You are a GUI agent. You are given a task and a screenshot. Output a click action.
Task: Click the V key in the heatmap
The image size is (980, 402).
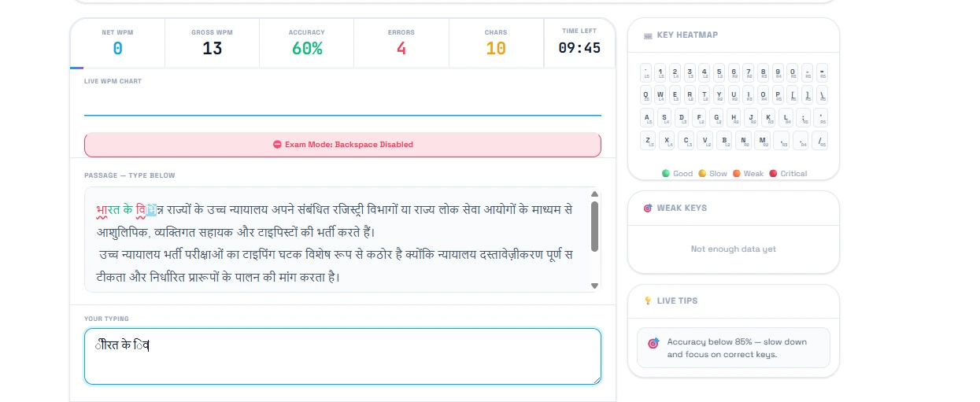(x=704, y=140)
